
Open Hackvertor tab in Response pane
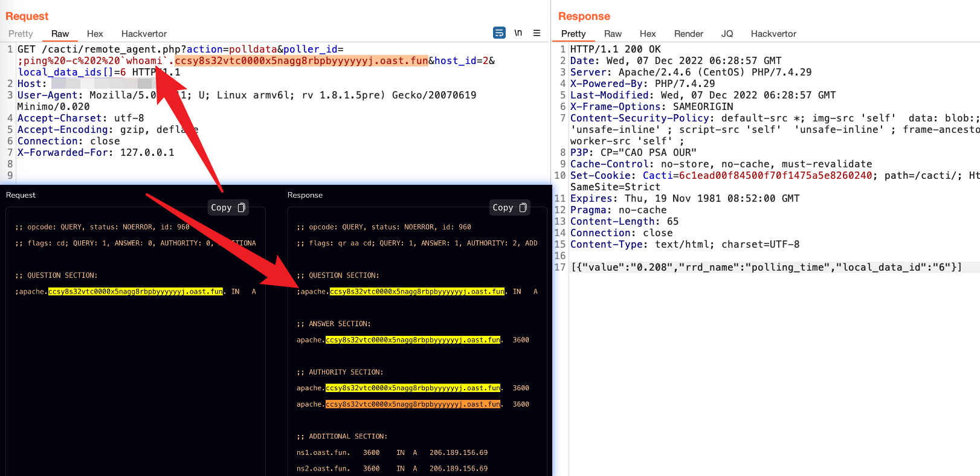773,34
